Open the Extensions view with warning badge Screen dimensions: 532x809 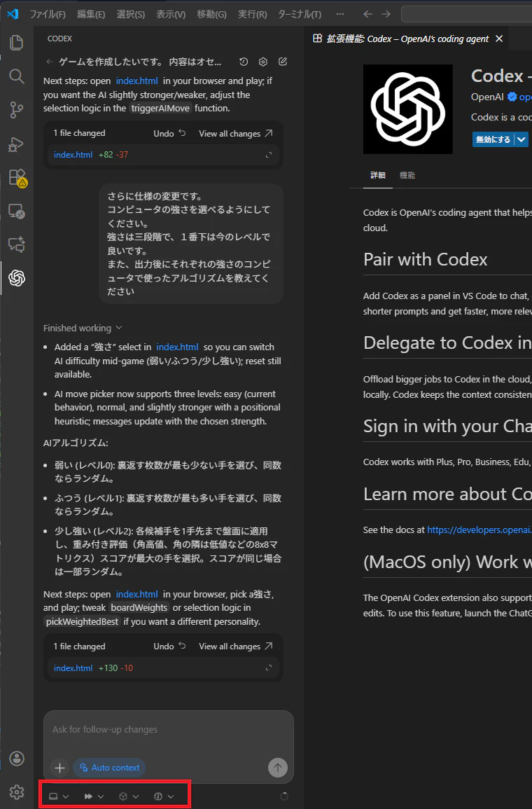pyautogui.click(x=17, y=177)
